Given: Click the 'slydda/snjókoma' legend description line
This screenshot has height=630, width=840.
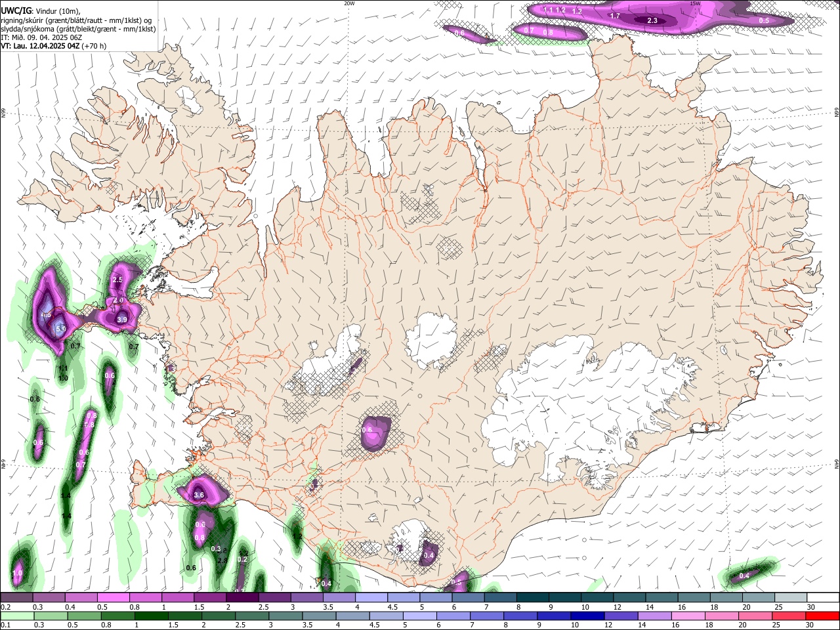Looking at the screenshot, I should pyautogui.click(x=78, y=29).
